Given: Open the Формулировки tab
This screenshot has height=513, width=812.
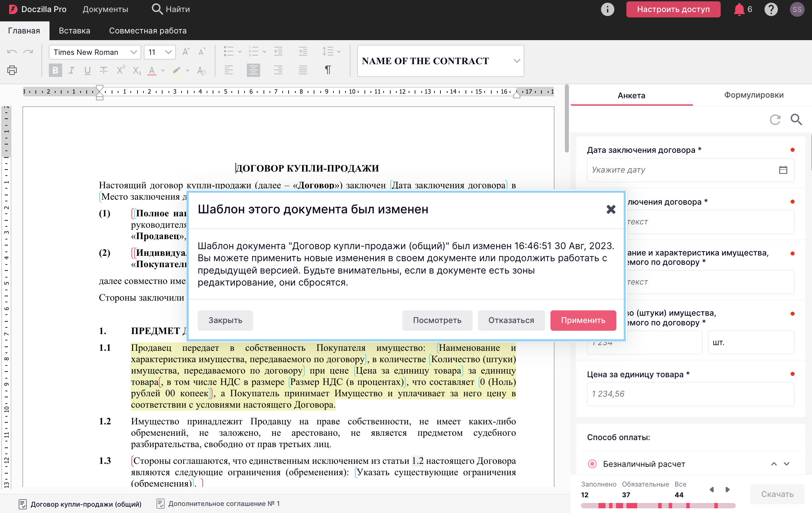Looking at the screenshot, I should 754,95.
